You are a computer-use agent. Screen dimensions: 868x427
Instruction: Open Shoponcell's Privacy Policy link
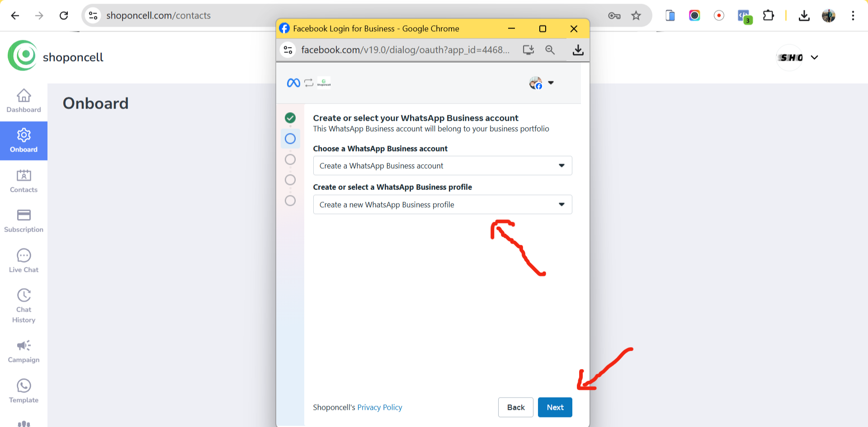[380, 408]
